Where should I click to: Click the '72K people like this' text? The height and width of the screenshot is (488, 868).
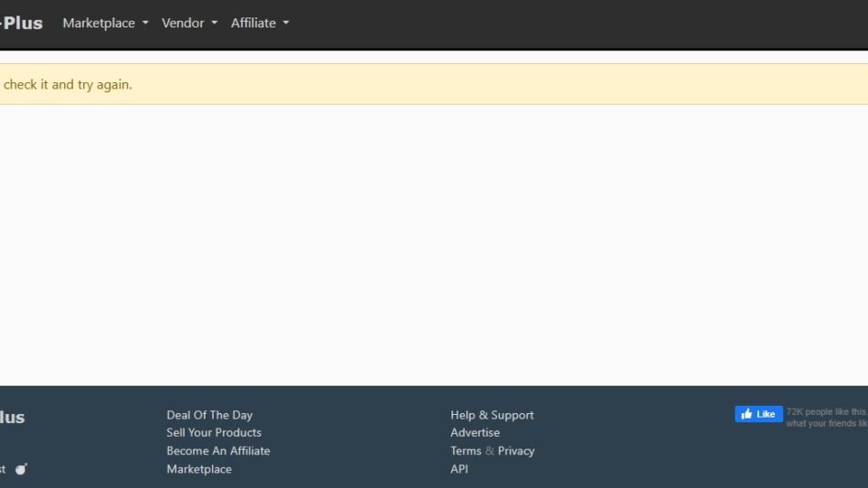[x=826, y=412]
